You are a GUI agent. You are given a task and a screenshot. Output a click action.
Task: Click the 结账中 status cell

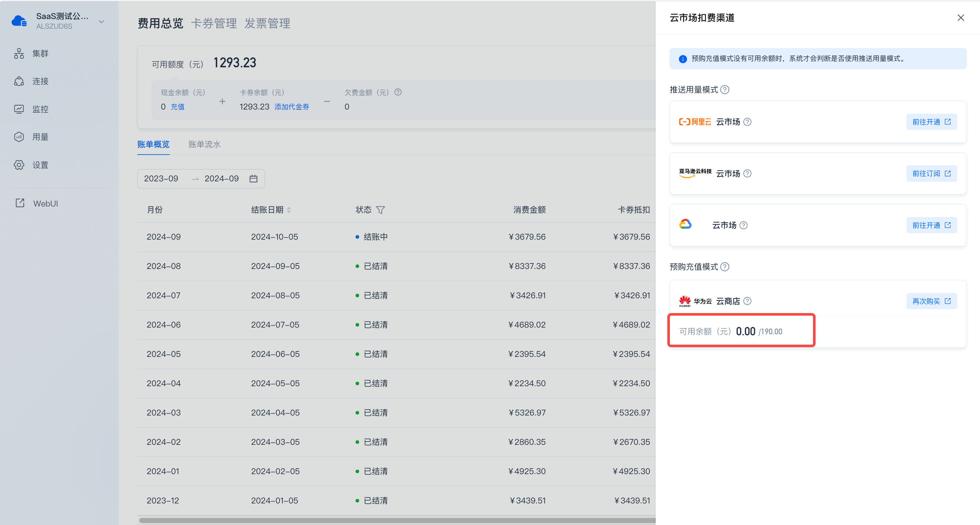point(371,237)
